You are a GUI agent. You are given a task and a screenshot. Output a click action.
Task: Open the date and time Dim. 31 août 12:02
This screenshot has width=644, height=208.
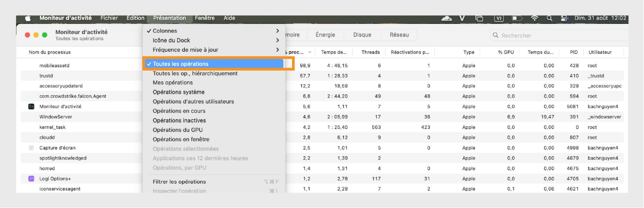[600, 18]
